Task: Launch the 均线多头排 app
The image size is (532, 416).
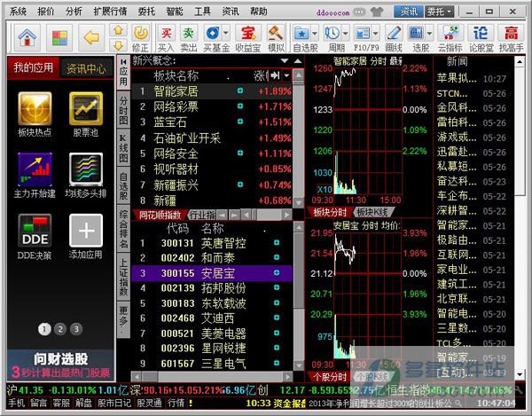Action: [x=86, y=169]
